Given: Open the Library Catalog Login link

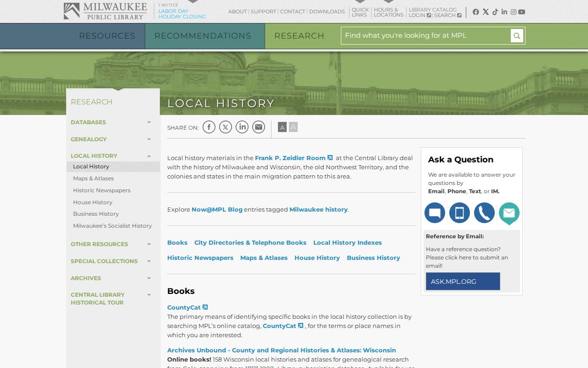Looking at the screenshot, I should coord(420,15).
